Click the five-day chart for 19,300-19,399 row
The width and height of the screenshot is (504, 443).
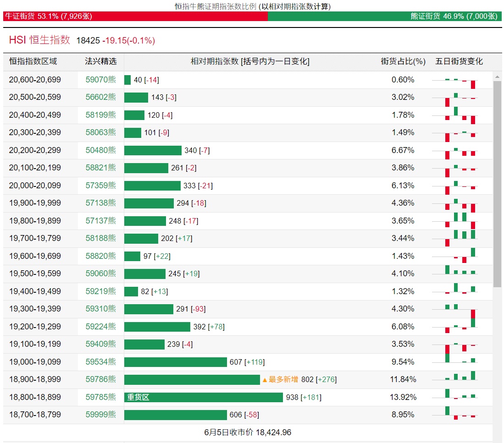(x=460, y=310)
